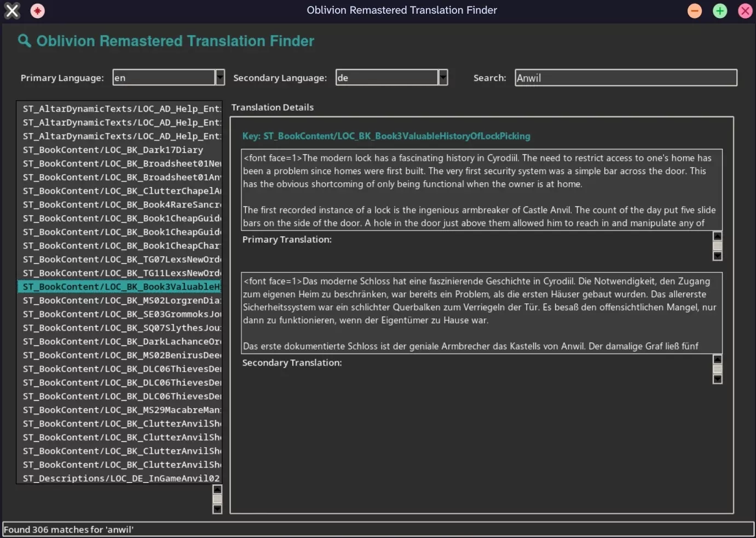Image resolution: width=756 pixels, height=538 pixels.
Task: Click the results list scrollbar thumb
Action: (217, 499)
